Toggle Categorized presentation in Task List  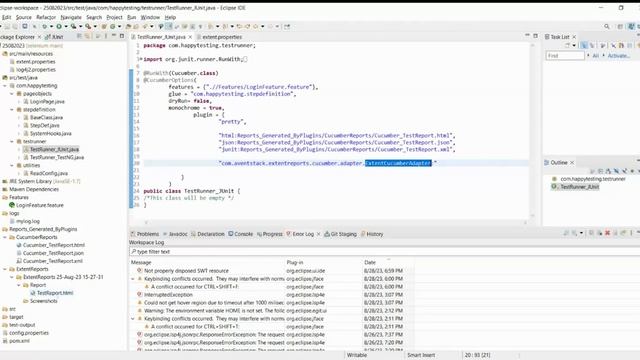[x=584, y=45]
